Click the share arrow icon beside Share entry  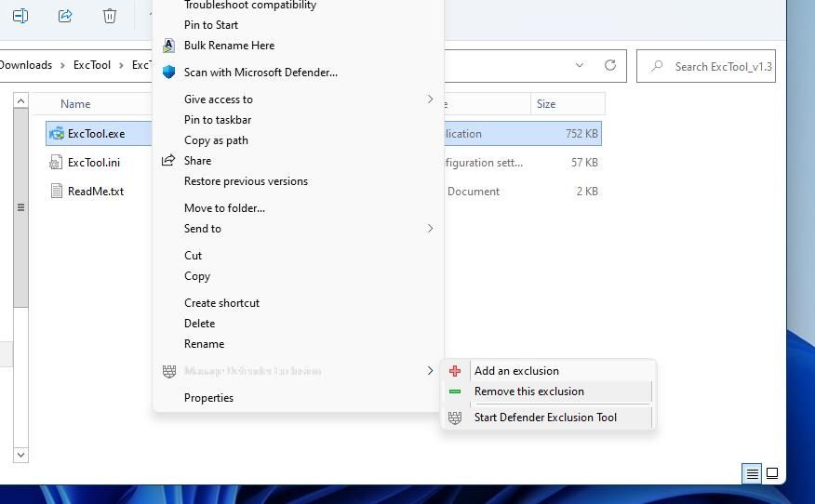point(167,161)
